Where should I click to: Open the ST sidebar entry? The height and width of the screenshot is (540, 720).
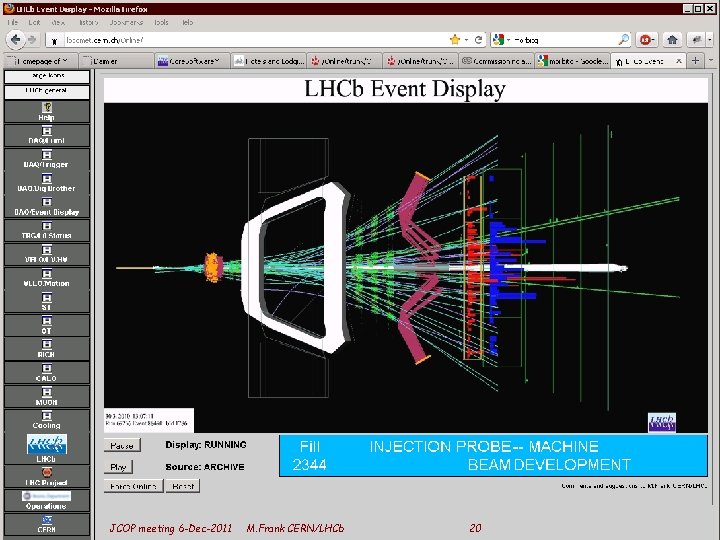click(x=47, y=302)
